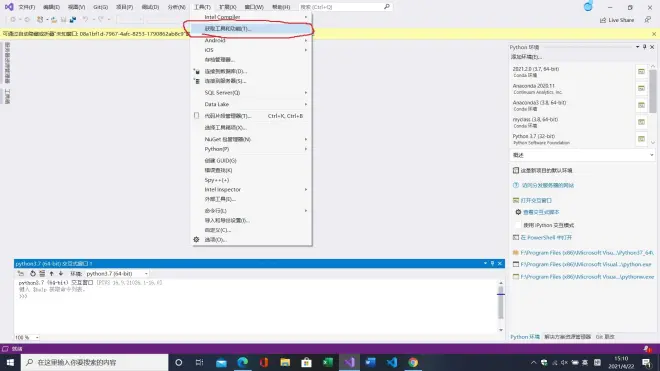Click the Save All toolbar icon
The width and height of the screenshot is (660, 371).
pyautogui.click(x=73, y=19)
